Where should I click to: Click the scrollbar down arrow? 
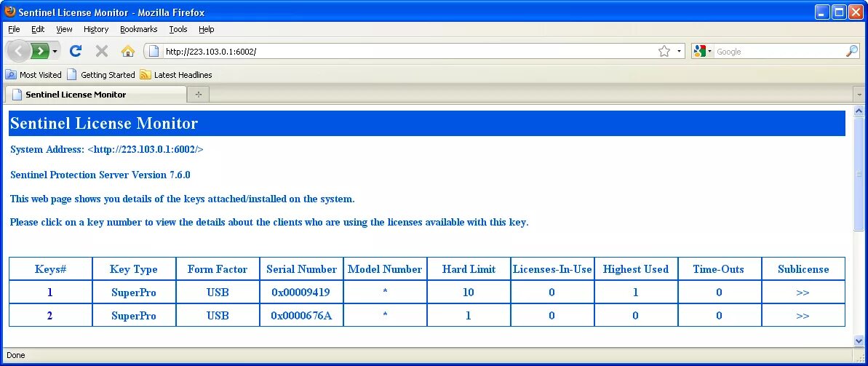click(859, 341)
